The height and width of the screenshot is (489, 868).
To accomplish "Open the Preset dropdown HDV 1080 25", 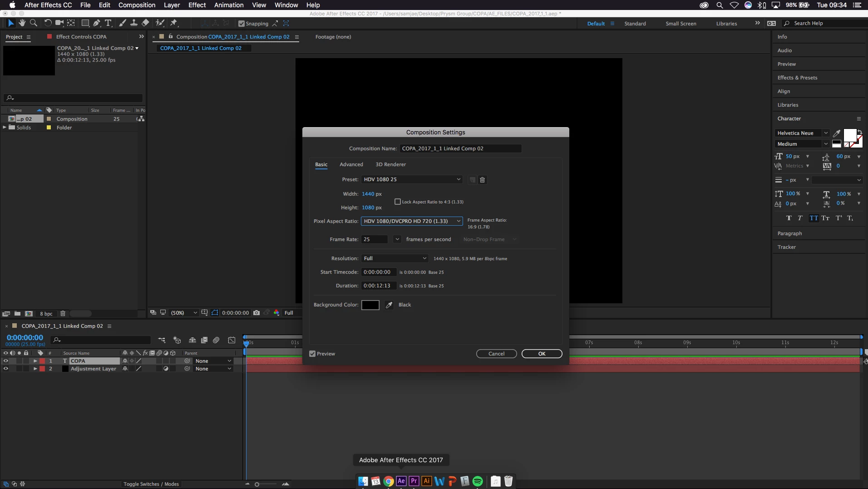I will point(412,179).
